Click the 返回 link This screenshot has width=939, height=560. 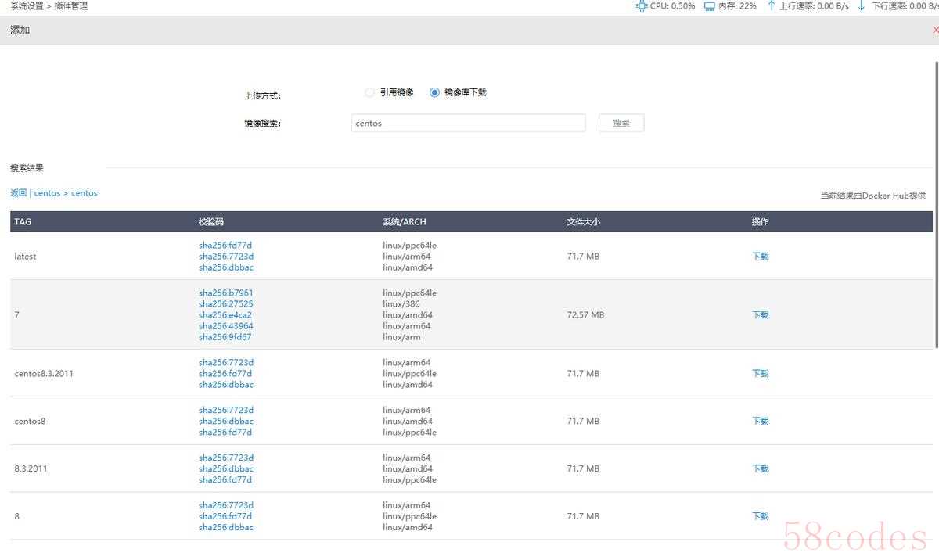(x=19, y=193)
